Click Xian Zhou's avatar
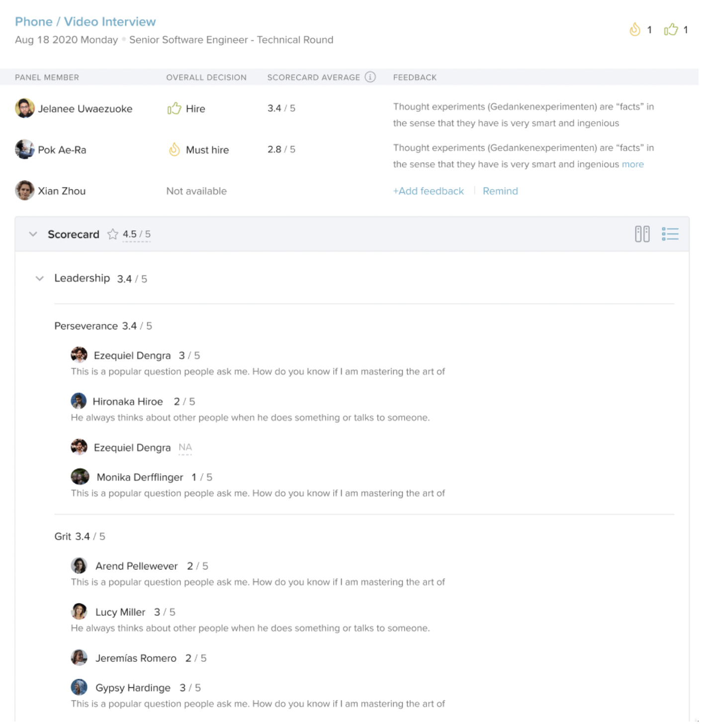This screenshot has width=701, height=728. point(24,191)
